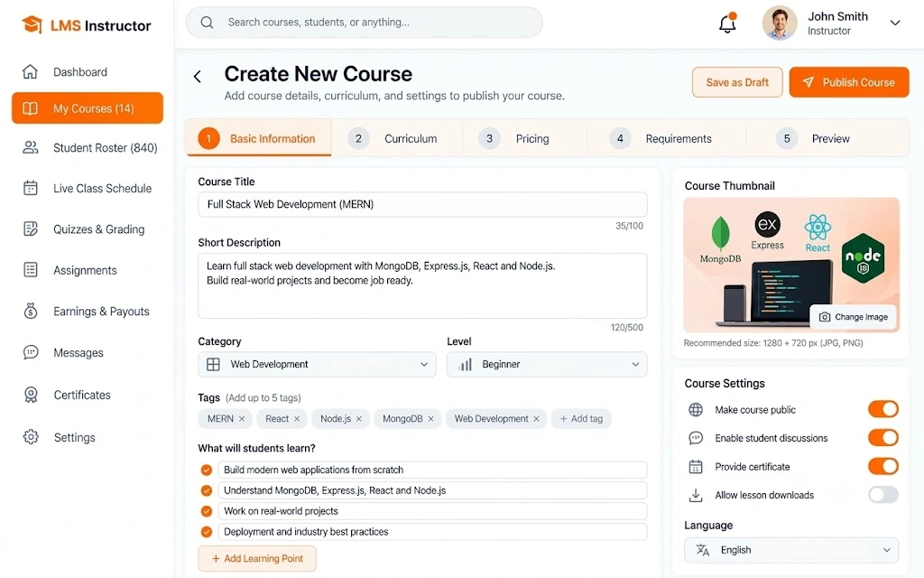Open Student Roster (840) menu item
The width and height of the screenshot is (924, 578).
tap(88, 147)
